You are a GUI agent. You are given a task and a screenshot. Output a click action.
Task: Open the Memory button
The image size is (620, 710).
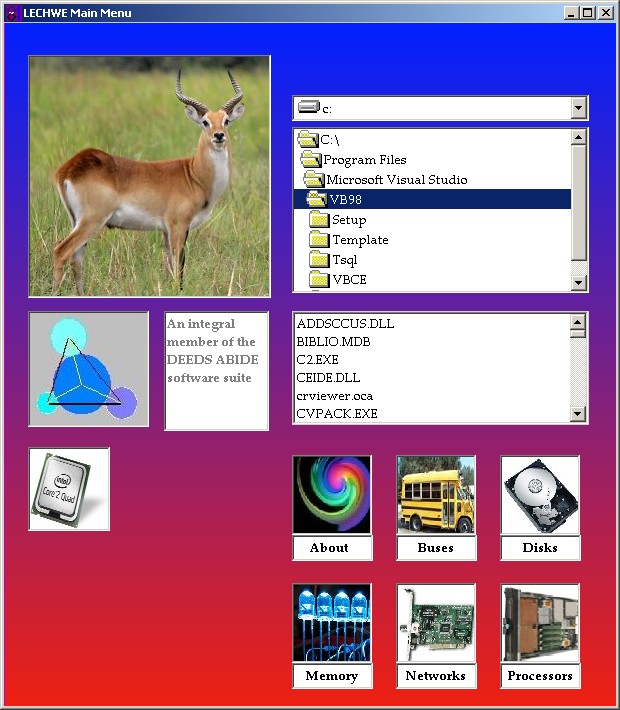pos(333,676)
